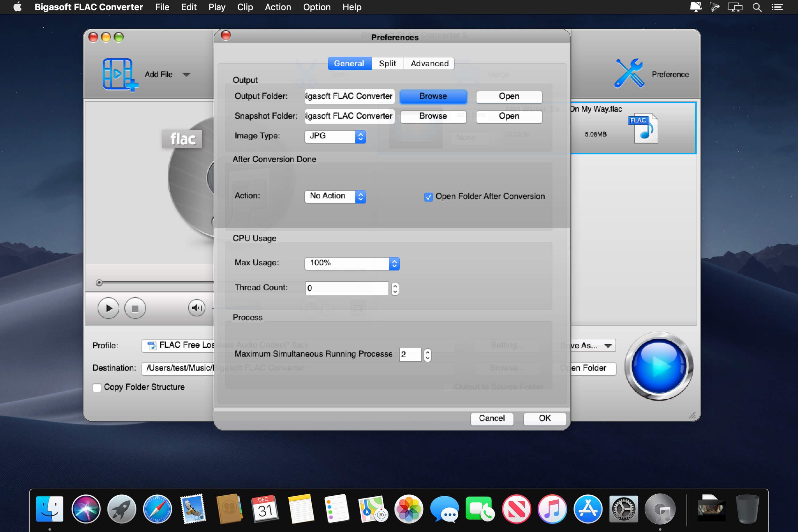Switch to the General tab

point(350,63)
